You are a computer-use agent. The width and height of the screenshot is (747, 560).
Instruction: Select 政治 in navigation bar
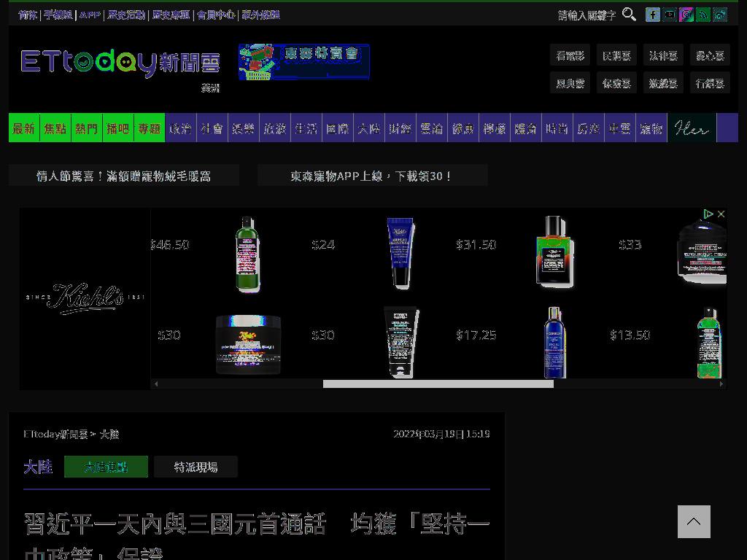coord(181,128)
